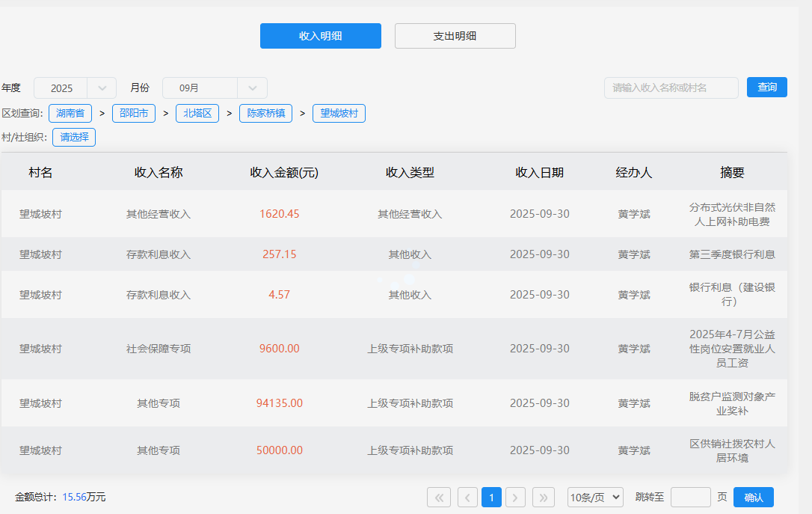This screenshot has width=812, height=514.
Task: Open the month 09月 dropdown
Action: [x=215, y=88]
